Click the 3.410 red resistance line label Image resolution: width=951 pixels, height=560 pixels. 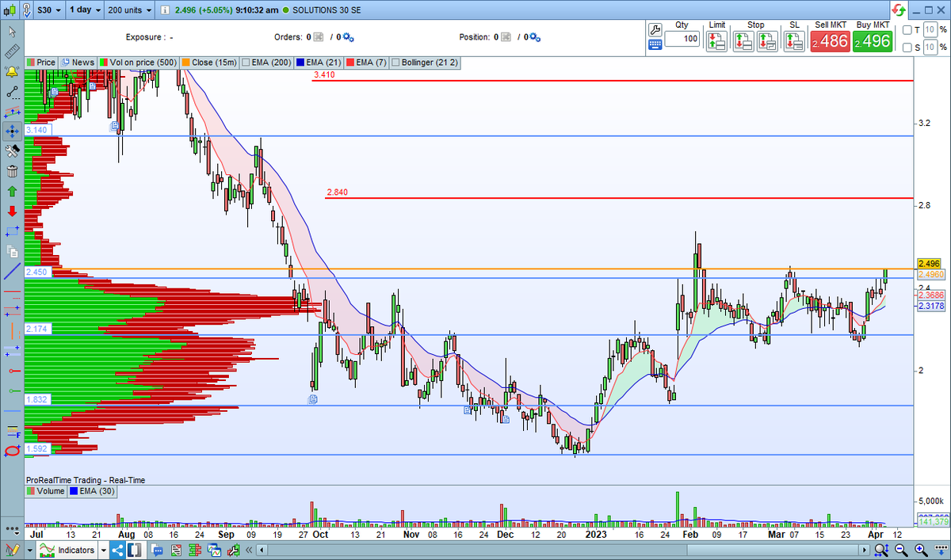(324, 75)
